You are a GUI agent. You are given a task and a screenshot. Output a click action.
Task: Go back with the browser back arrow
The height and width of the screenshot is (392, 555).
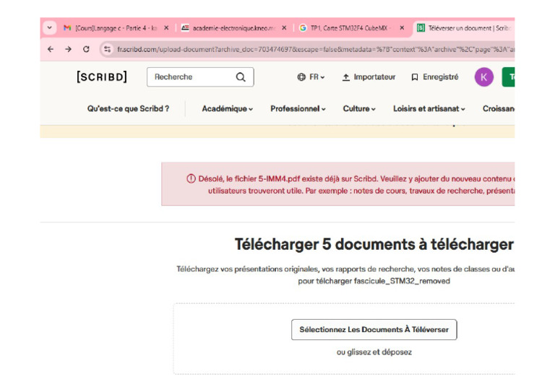tap(51, 49)
